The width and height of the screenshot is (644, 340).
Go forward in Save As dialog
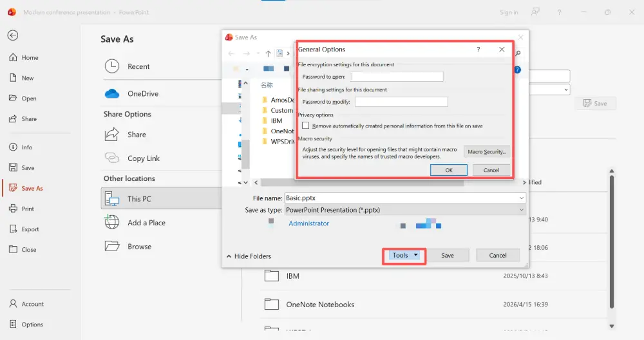pos(247,53)
